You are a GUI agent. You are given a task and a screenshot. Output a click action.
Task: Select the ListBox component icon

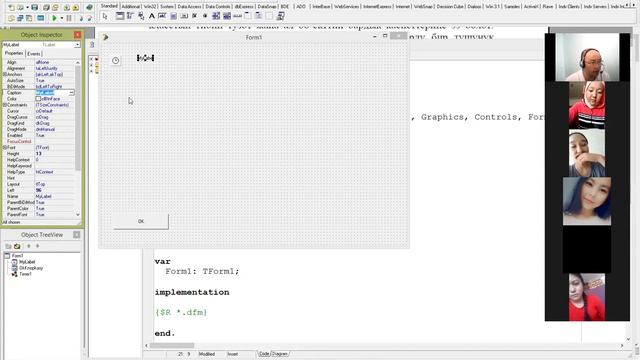[x=216, y=16]
